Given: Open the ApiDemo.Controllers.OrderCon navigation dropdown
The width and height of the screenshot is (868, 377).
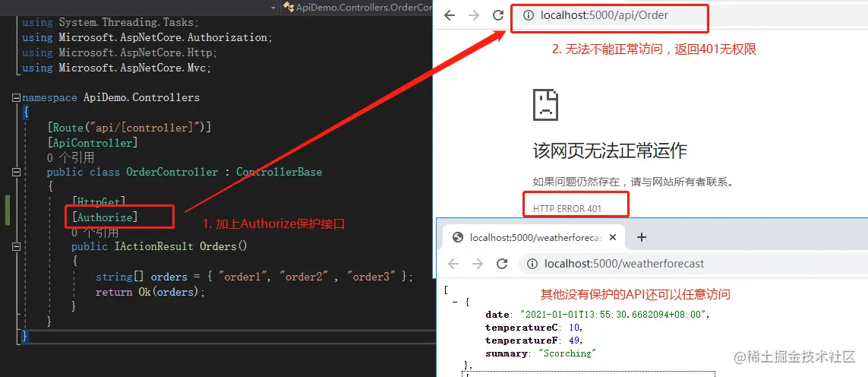Looking at the screenshot, I should 358,7.
